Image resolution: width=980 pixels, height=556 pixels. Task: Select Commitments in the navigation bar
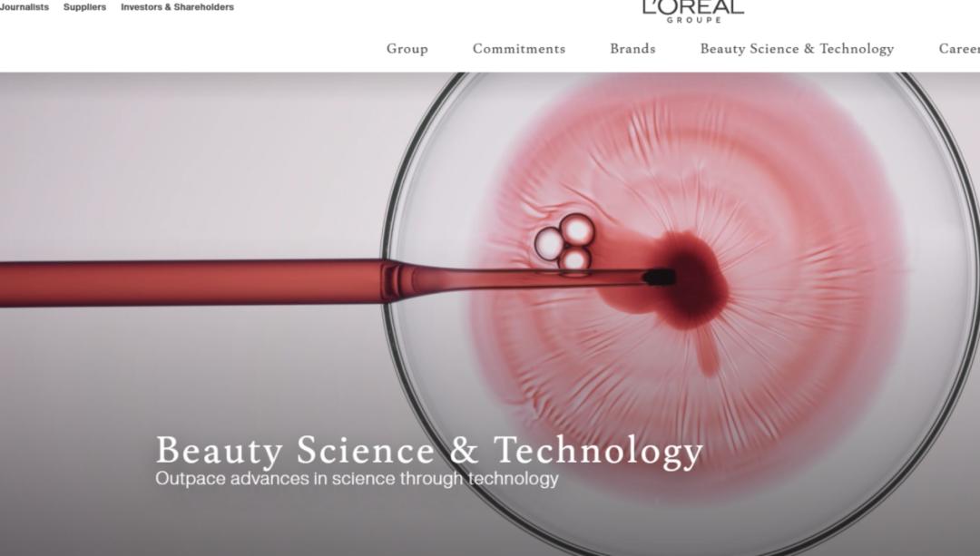pyautogui.click(x=519, y=49)
